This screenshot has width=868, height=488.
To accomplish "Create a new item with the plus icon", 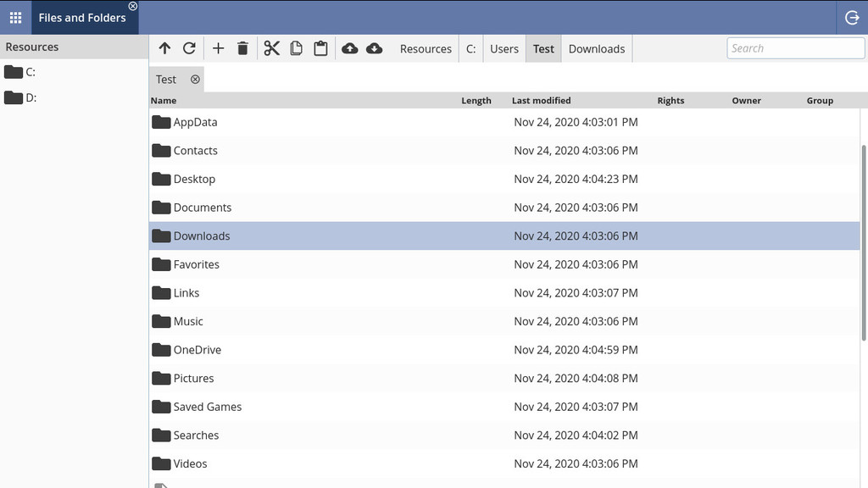I will 218,48.
